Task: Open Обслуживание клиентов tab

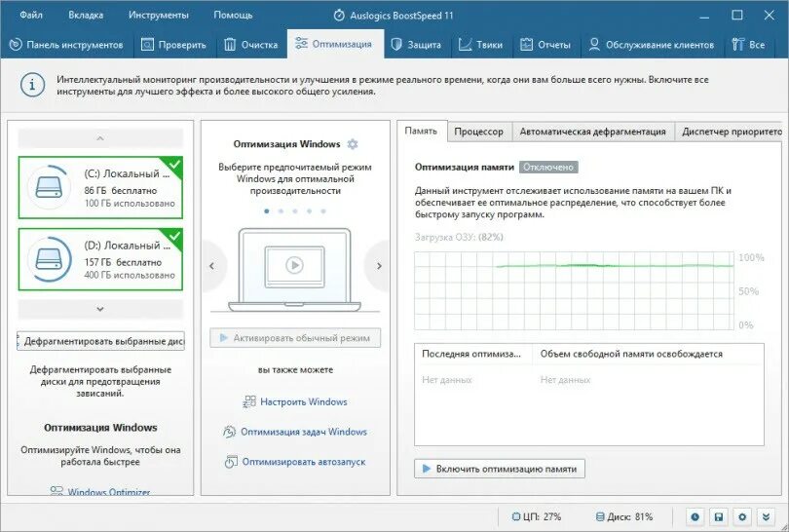Action: point(651,45)
